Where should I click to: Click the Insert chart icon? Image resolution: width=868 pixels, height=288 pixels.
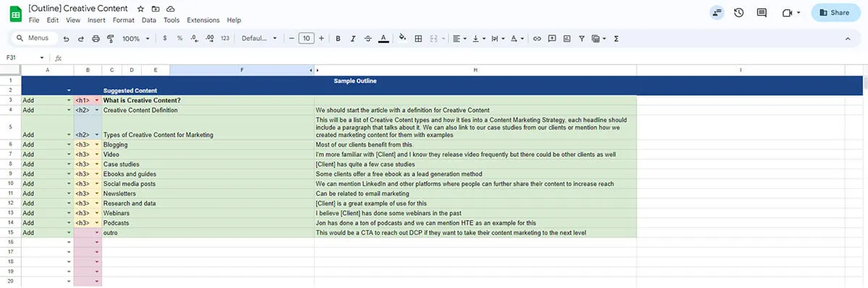(x=566, y=38)
